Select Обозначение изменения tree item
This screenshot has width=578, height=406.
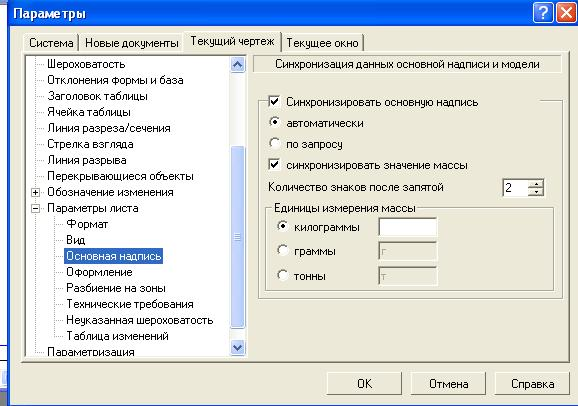(x=110, y=192)
